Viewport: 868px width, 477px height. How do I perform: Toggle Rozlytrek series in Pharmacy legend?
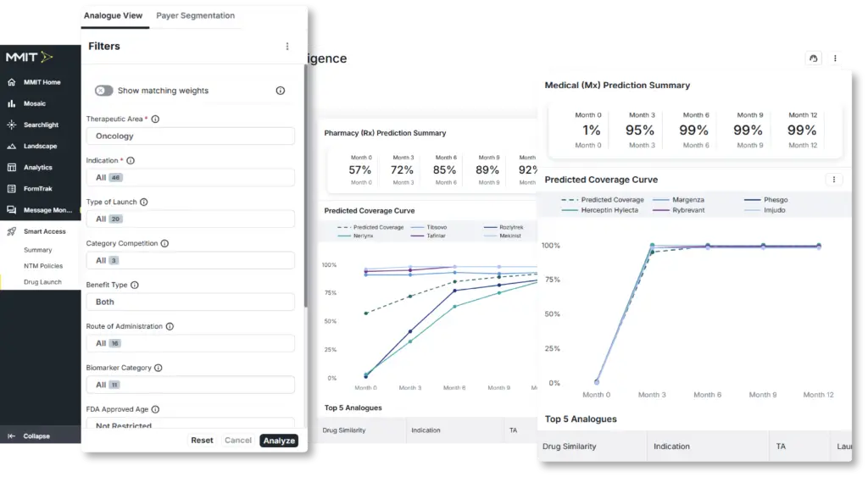point(504,227)
